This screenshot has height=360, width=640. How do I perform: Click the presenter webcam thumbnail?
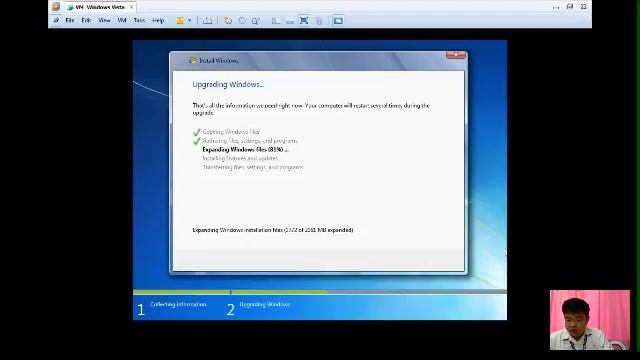point(590,320)
